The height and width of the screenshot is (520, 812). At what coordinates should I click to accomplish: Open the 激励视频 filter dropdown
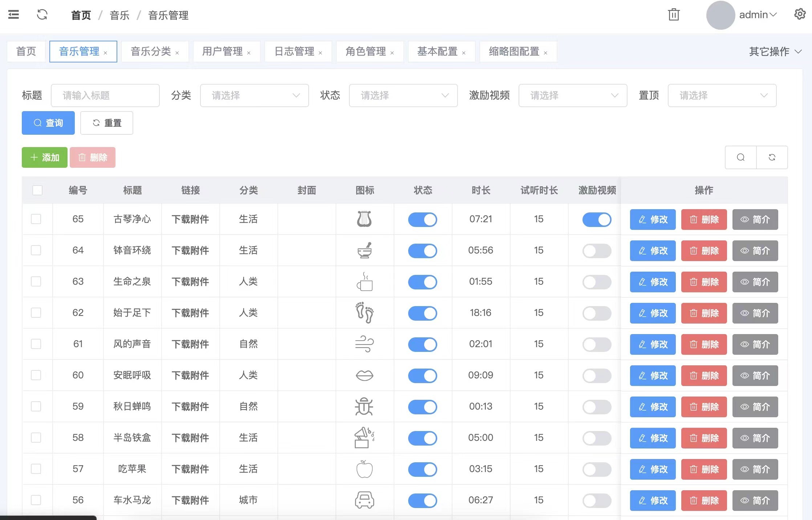[573, 96]
